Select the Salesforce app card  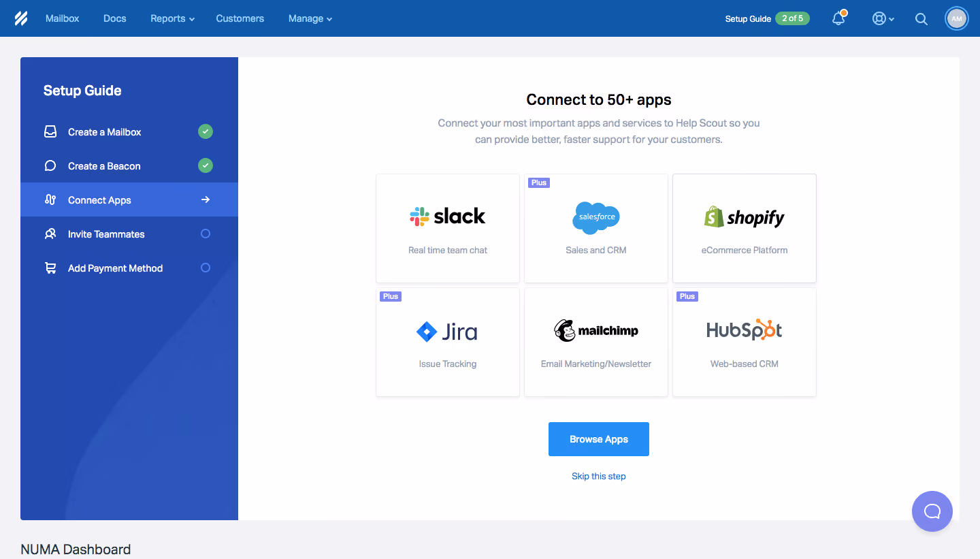(x=596, y=228)
